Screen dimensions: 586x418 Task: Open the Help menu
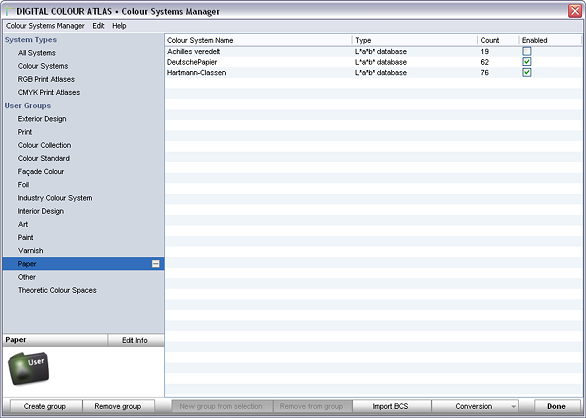coord(119,26)
